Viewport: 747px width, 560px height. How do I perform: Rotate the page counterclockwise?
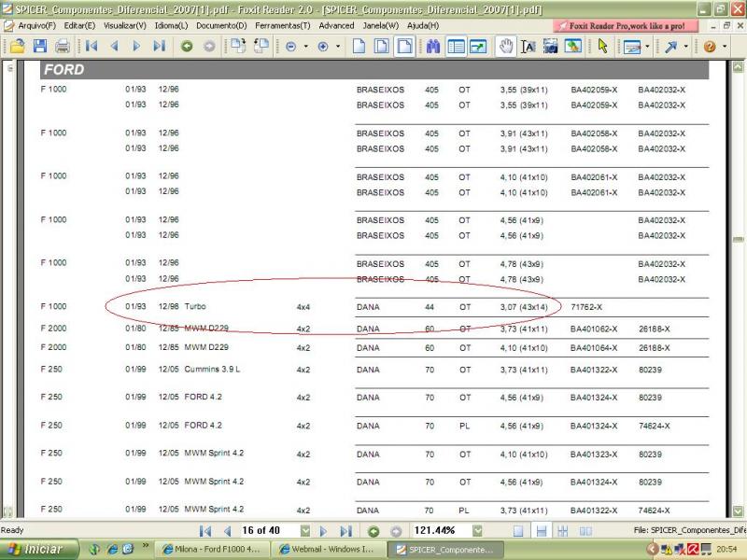tap(261, 46)
